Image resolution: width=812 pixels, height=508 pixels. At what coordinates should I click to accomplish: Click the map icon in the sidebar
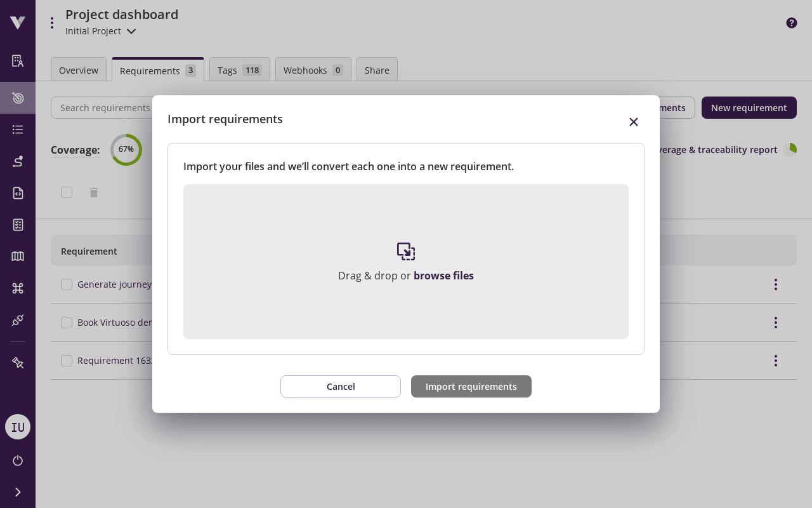pyautogui.click(x=17, y=256)
